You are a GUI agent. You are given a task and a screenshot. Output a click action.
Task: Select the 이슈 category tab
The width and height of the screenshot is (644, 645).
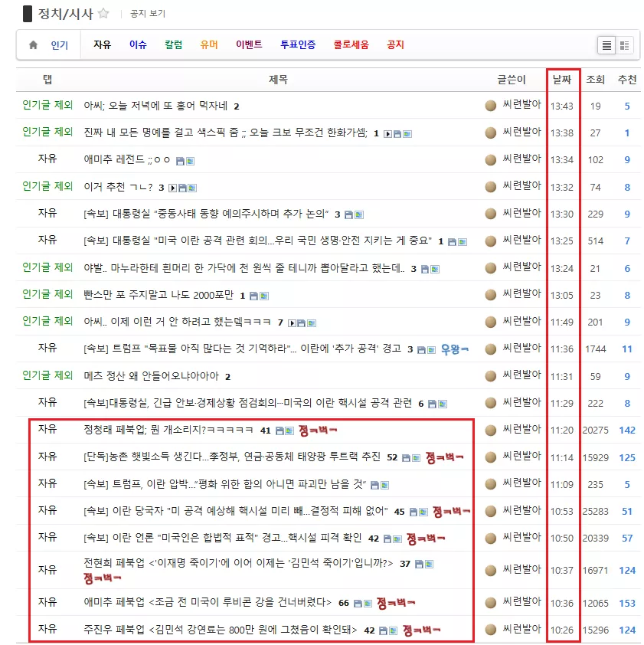click(x=138, y=44)
